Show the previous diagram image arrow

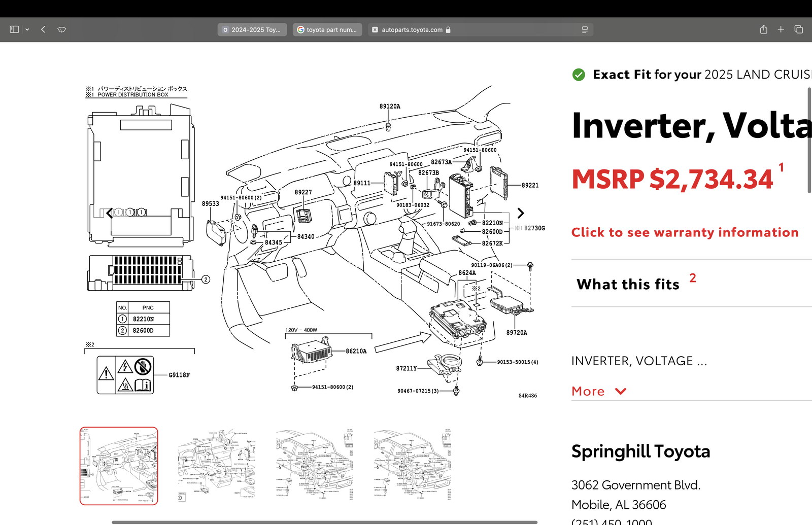point(110,213)
